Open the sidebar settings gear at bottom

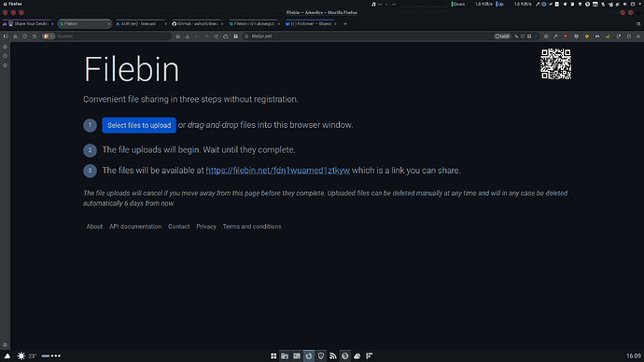pyautogui.click(x=5, y=345)
